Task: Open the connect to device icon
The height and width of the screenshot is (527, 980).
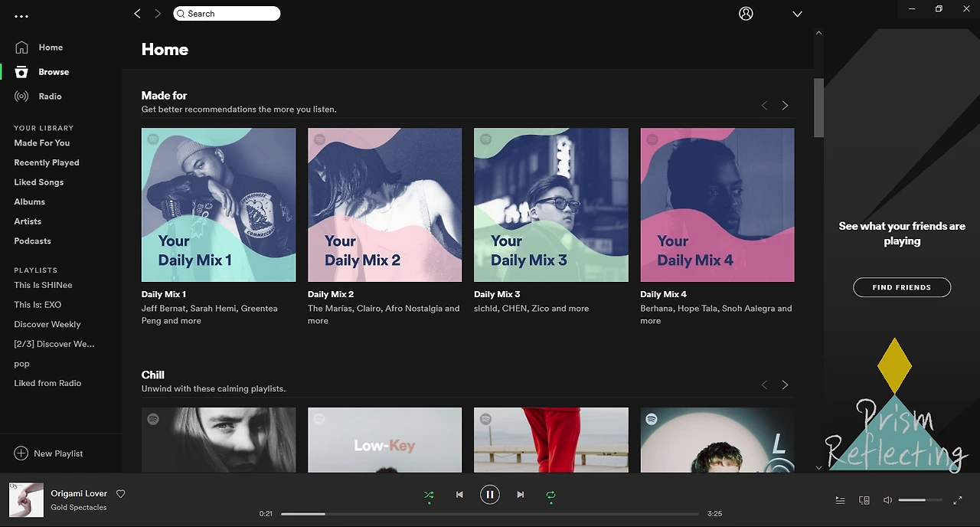Action: coord(864,500)
